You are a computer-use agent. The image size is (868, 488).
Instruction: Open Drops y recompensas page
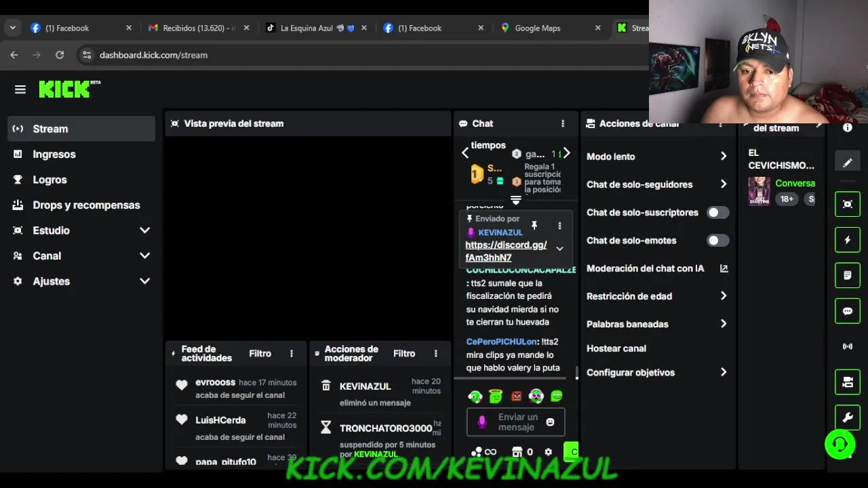(81, 205)
